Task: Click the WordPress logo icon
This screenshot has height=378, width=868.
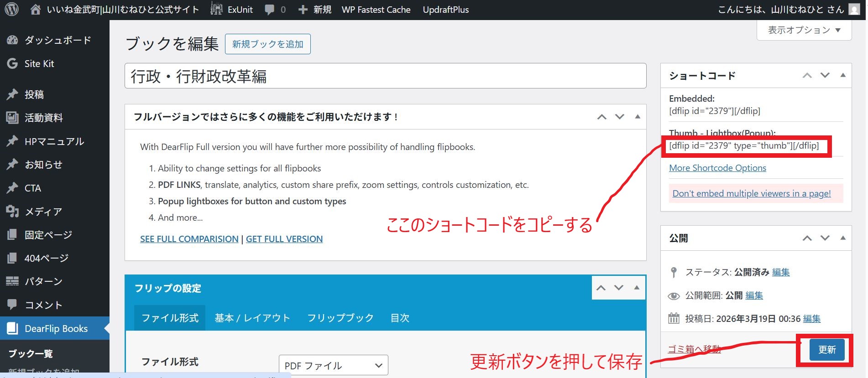Action: pyautogui.click(x=11, y=9)
